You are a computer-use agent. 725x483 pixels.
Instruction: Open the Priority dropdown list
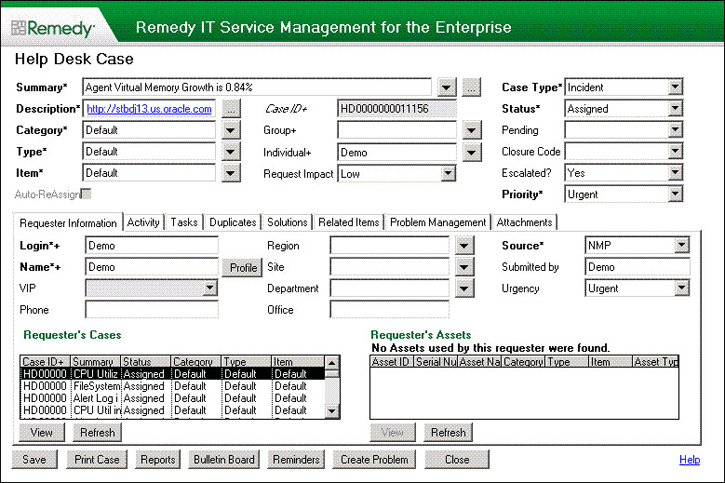675,194
